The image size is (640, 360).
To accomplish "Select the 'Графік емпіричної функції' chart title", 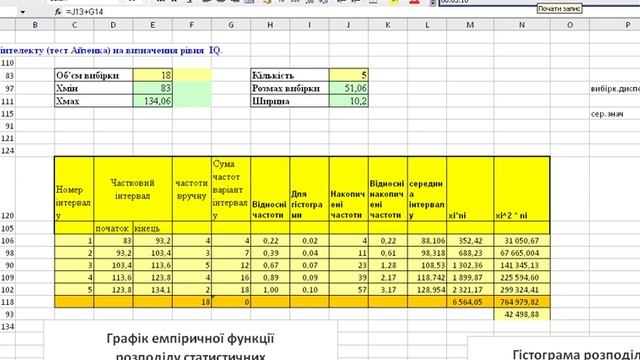I will [x=191, y=347].
